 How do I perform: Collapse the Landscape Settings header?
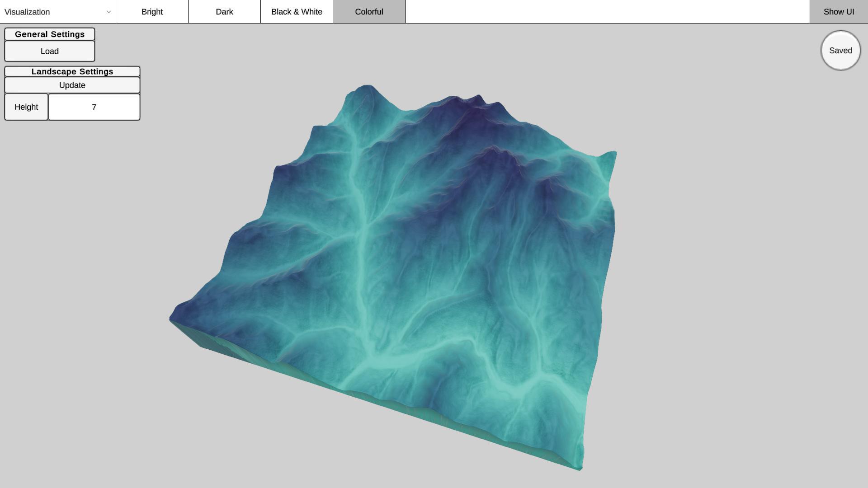pyautogui.click(x=72, y=71)
